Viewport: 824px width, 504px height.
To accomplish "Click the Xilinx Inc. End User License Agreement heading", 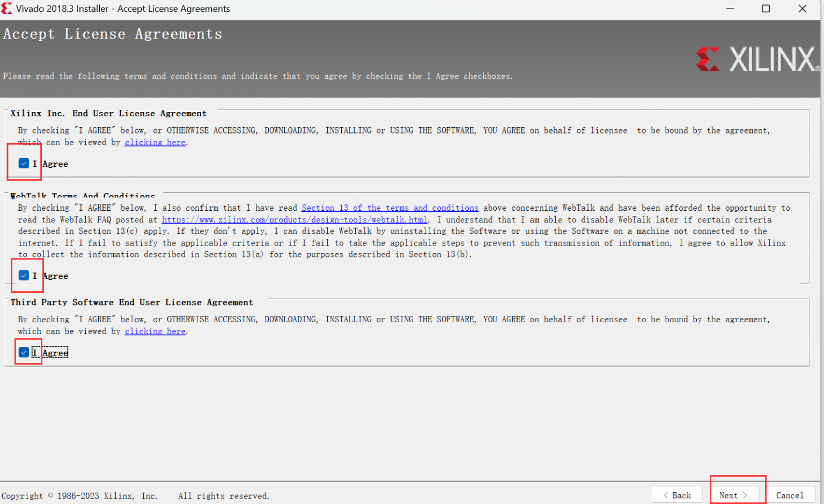I will coord(108,114).
